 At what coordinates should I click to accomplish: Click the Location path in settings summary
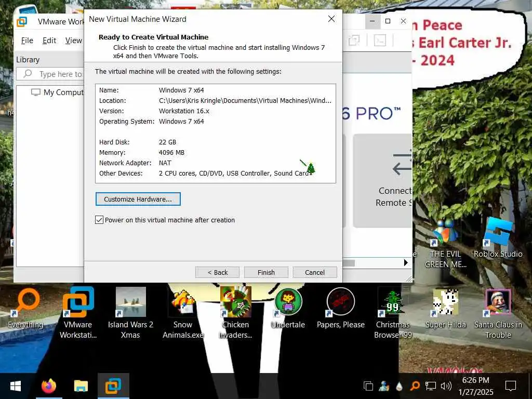pyautogui.click(x=245, y=100)
